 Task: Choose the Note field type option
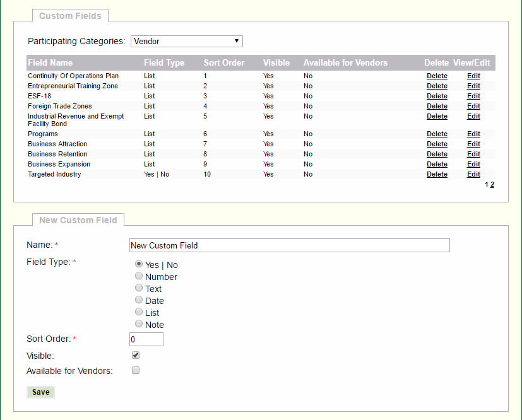(139, 324)
